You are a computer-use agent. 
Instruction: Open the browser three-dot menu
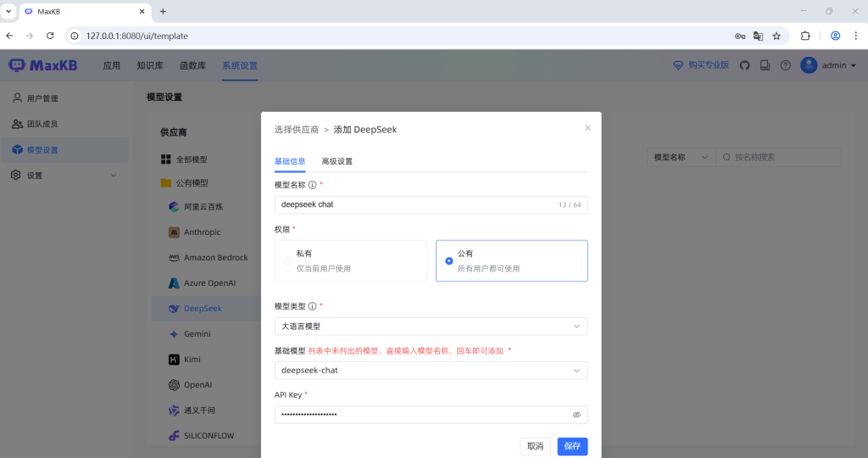[856, 36]
